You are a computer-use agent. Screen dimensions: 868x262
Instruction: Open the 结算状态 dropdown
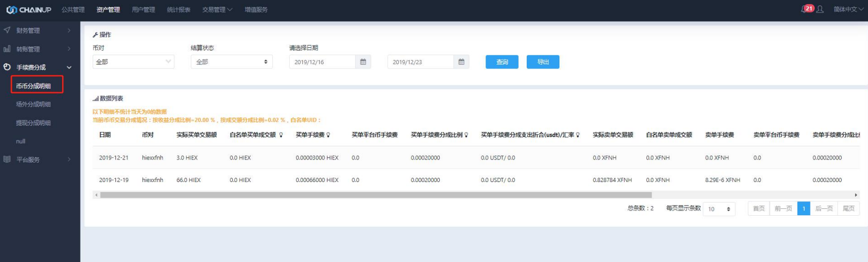point(232,62)
